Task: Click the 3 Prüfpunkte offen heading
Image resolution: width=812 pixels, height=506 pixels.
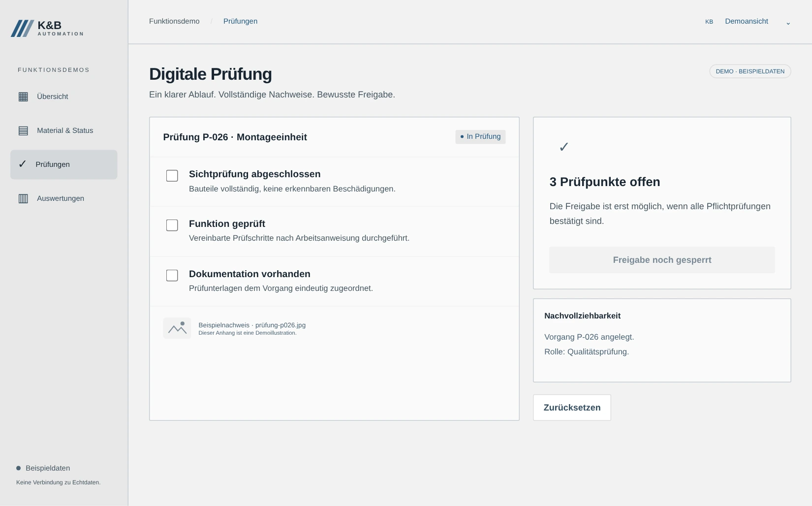Action: pos(605,182)
